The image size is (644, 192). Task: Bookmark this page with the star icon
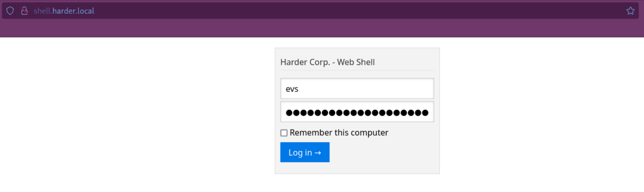630,11
